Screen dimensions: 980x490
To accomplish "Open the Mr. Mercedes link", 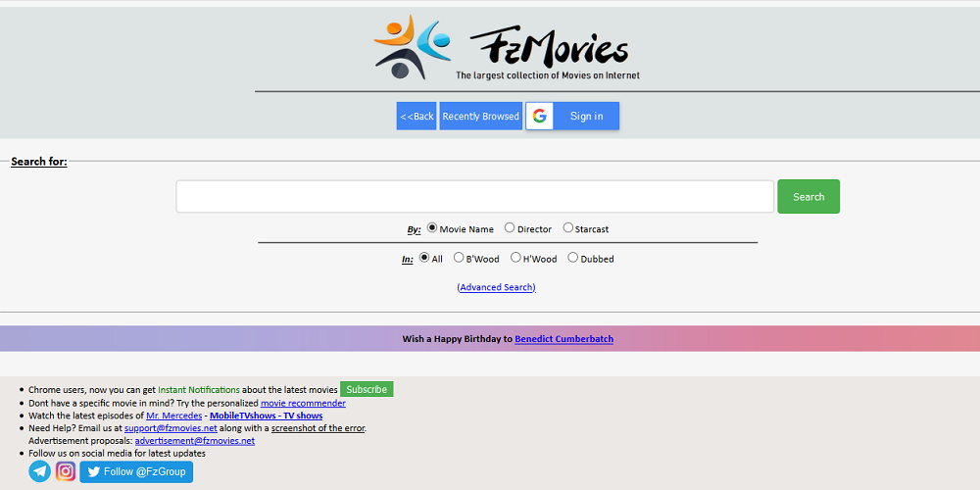I will (173, 416).
